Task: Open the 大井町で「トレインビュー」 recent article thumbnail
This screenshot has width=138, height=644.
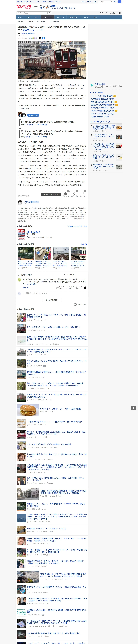Action: tap(26, 254)
